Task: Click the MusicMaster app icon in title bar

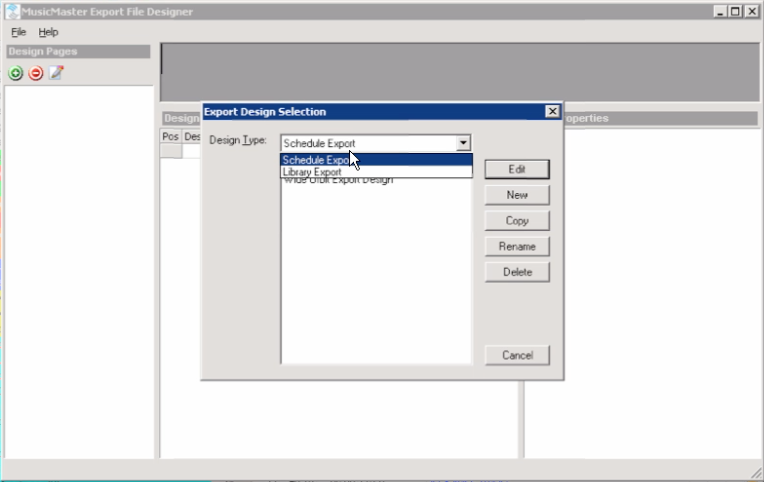Action: coord(13,12)
